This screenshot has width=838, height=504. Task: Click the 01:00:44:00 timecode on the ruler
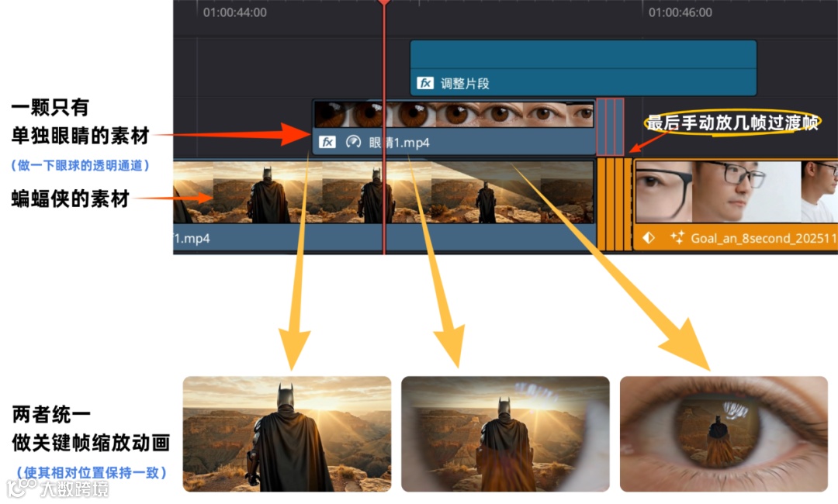[x=234, y=12]
